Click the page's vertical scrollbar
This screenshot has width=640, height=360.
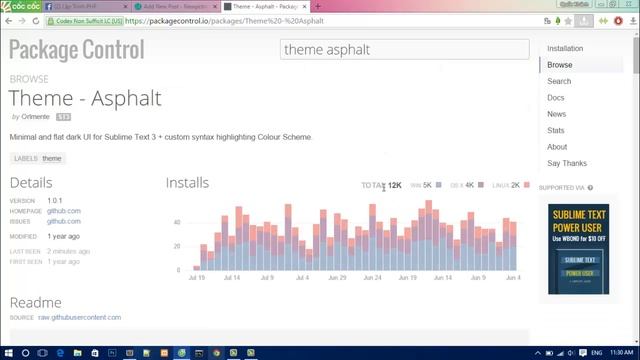[636, 56]
